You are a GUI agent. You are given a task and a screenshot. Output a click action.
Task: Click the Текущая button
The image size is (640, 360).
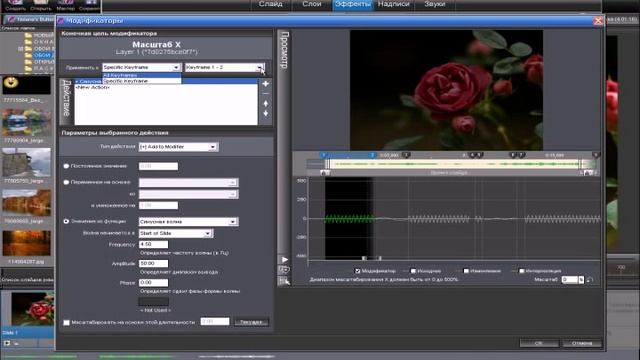pos(251,322)
